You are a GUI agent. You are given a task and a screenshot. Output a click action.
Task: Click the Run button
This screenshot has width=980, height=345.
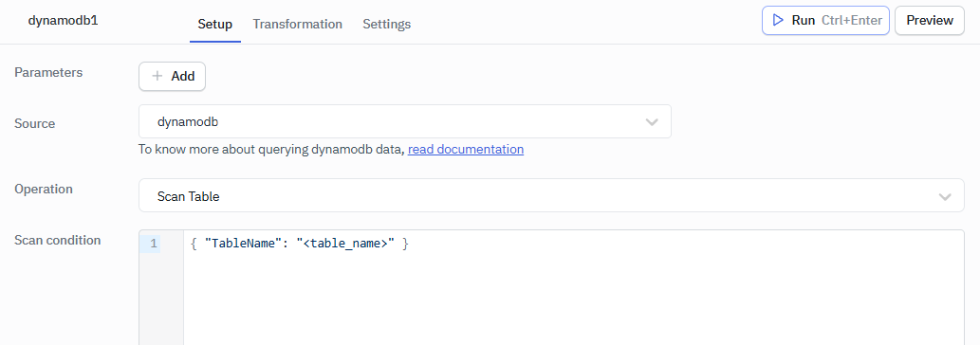(x=825, y=21)
